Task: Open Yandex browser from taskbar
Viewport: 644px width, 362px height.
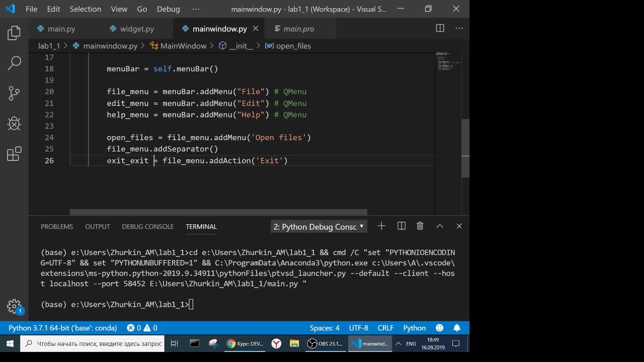Action: point(276,344)
